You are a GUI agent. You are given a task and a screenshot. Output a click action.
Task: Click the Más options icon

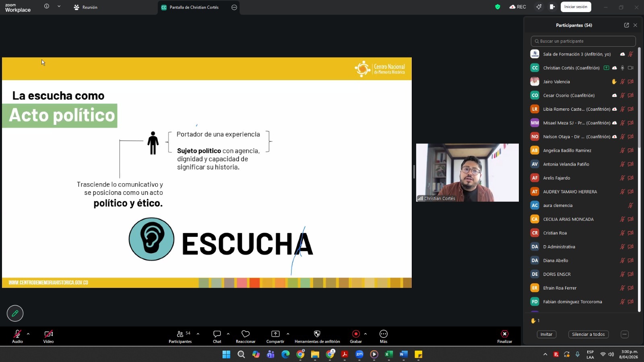point(384,334)
